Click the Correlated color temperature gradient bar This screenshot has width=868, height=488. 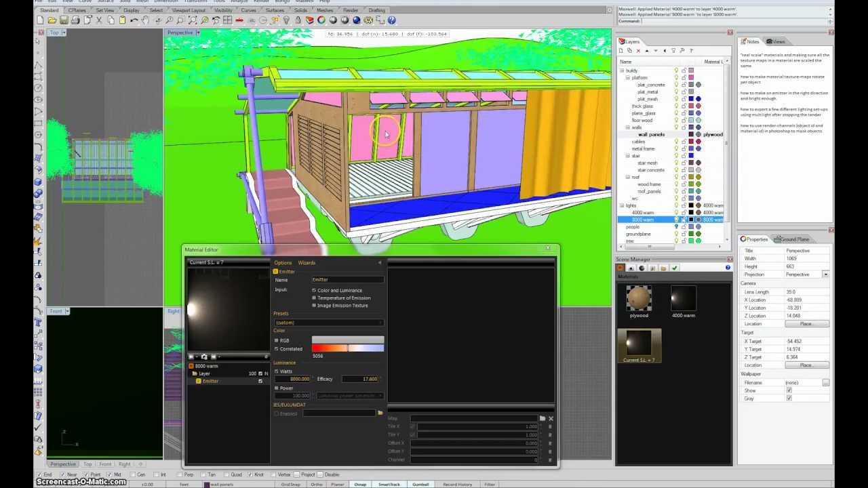[348, 348]
